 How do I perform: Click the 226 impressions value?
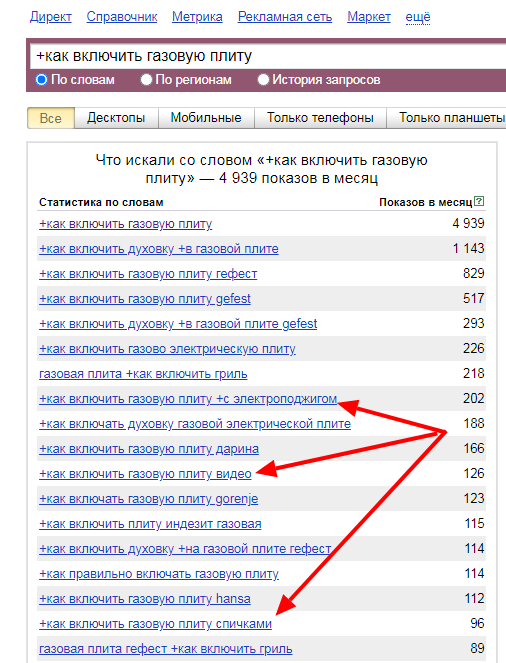click(473, 348)
